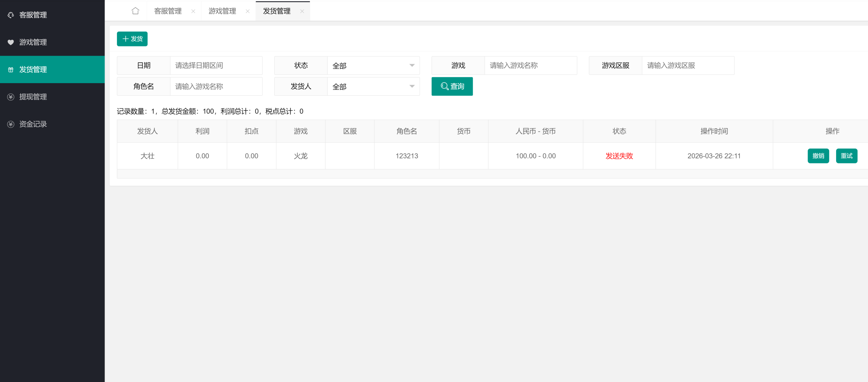The height and width of the screenshot is (382, 868).
Task: Click the 查询 search button
Action: click(452, 87)
